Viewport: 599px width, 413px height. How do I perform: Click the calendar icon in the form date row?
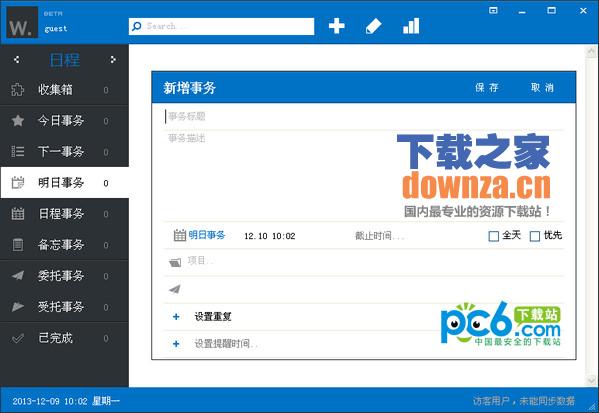180,235
